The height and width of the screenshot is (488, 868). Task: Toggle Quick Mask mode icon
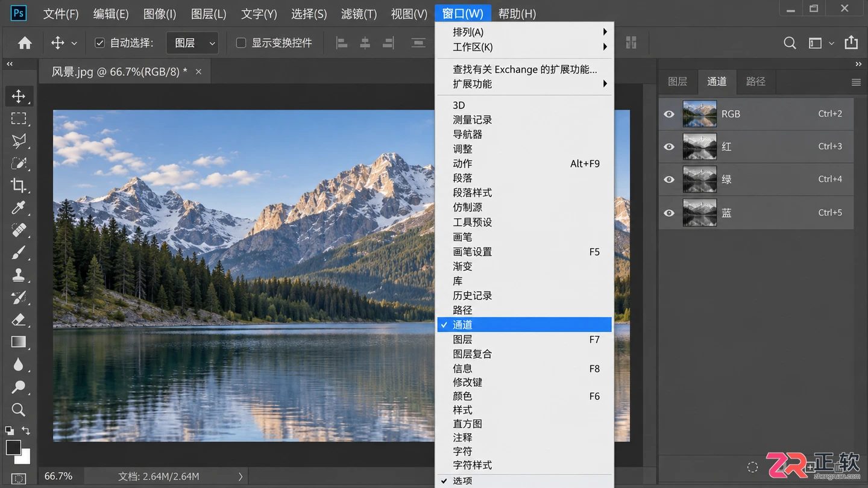click(x=19, y=480)
